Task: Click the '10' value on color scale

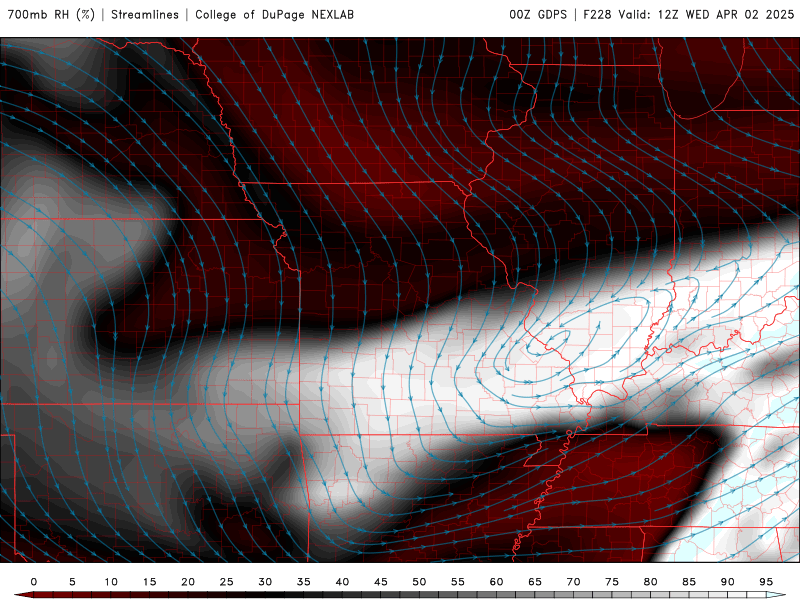Action: [111, 582]
